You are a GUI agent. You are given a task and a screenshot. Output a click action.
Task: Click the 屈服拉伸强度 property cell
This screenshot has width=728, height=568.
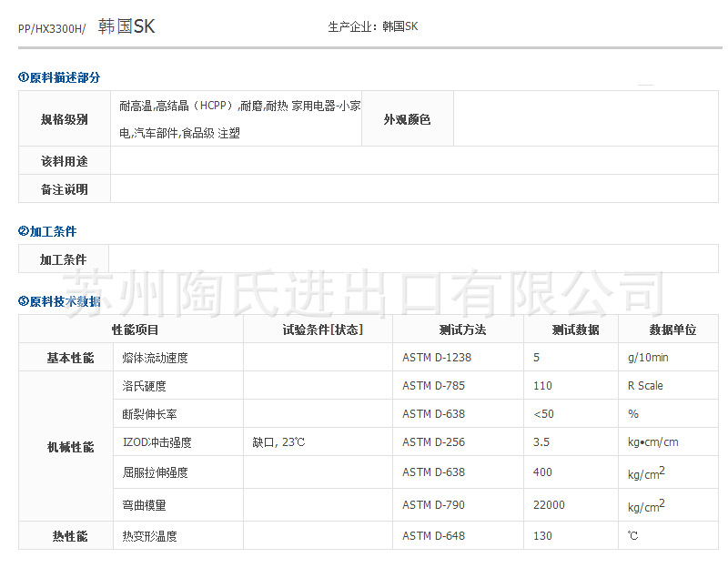178,472
